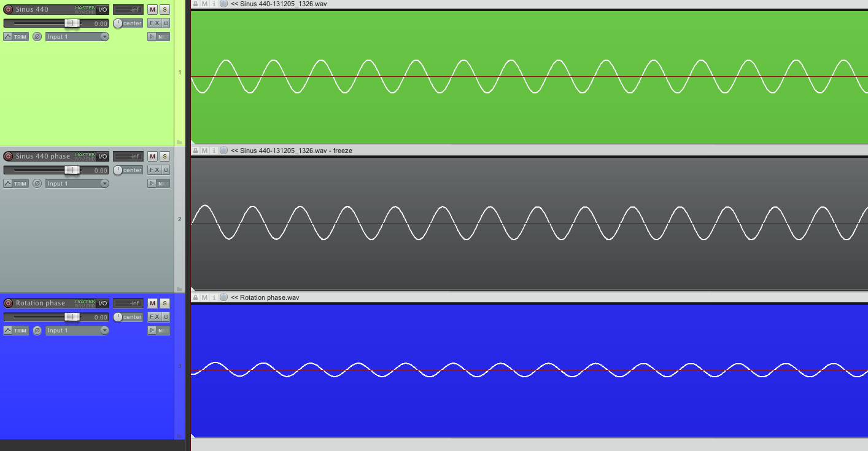This screenshot has width=868, height=451.
Task: Mute the Sinus 440 phase track
Action: coord(152,156)
